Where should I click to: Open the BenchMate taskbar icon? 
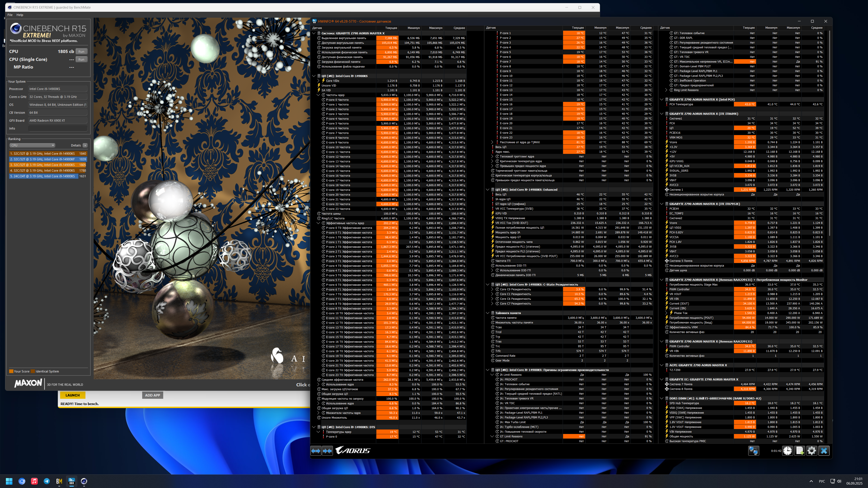[59, 481]
